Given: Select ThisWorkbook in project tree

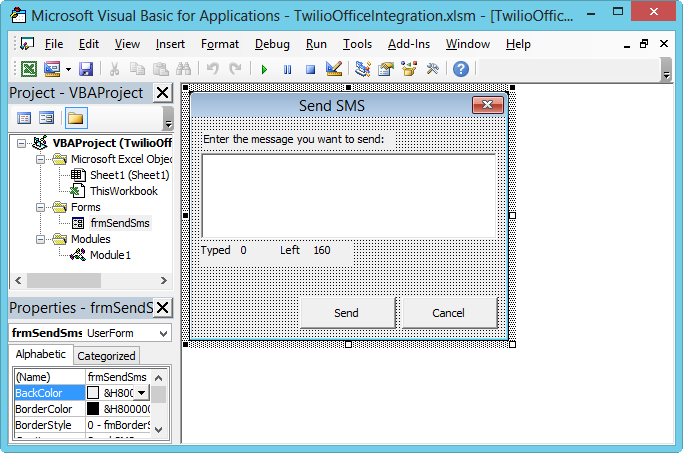Looking at the screenshot, I should pyautogui.click(x=124, y=191).
